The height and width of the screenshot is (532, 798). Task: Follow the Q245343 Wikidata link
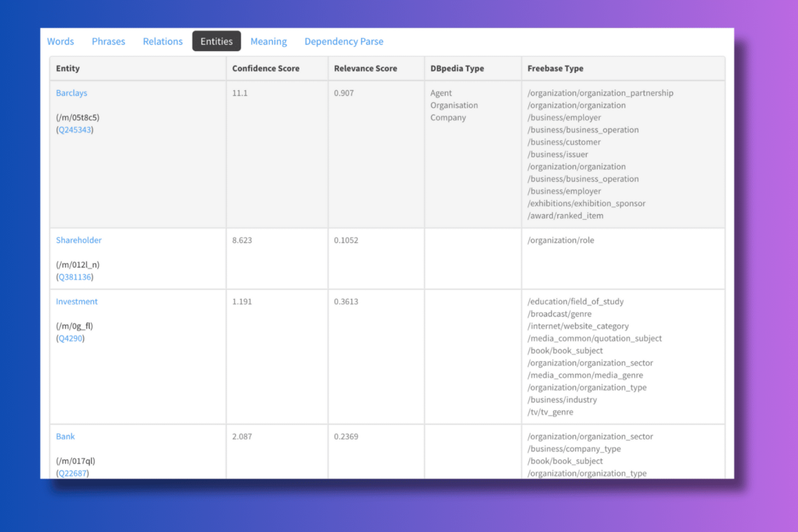75,129
